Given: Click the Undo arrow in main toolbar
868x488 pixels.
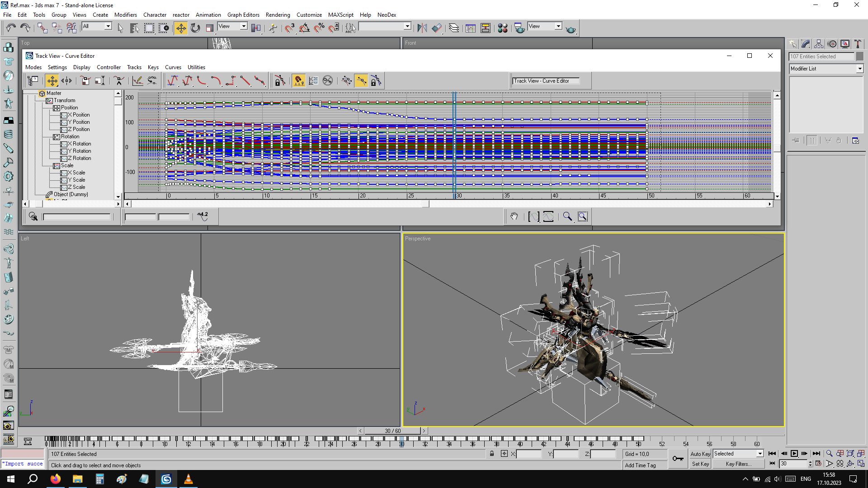Looking at the screenshot, I should [x=11, y=28].
